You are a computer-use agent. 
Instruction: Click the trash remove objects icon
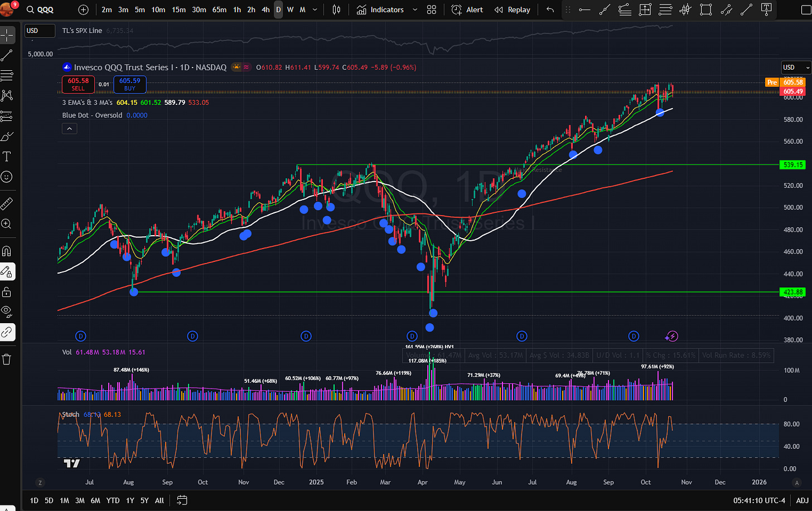coord(7,359)
